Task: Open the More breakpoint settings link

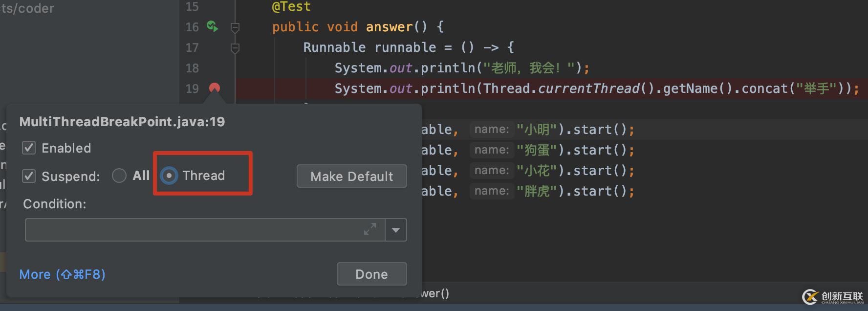Action: click(62, 274)
